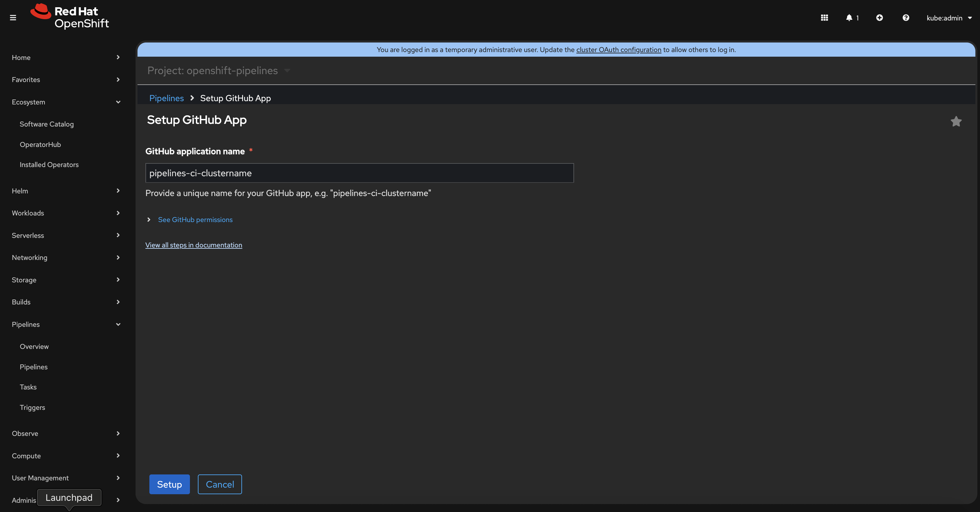Click the Cancel button
Screen dimensions: 980x512
pyautogui.click(x=220, y=484)
